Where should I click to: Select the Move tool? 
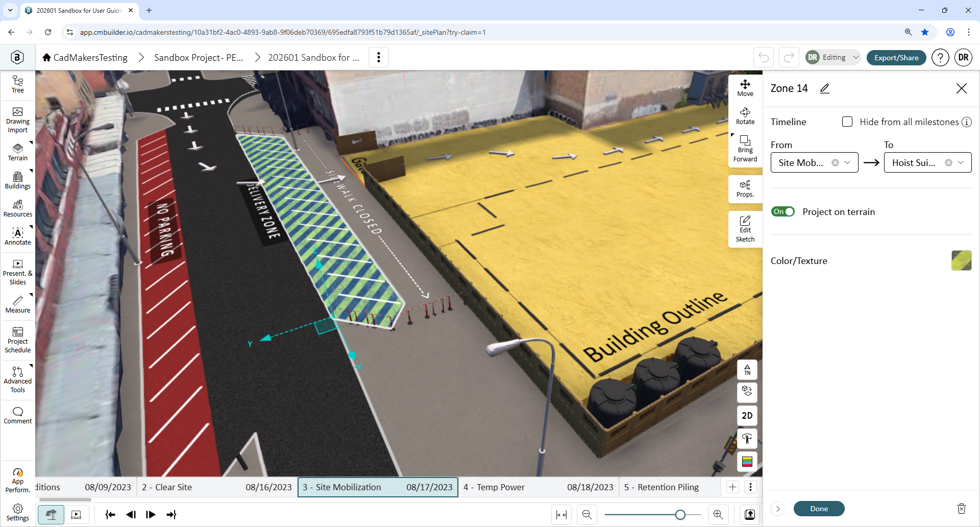745,88
